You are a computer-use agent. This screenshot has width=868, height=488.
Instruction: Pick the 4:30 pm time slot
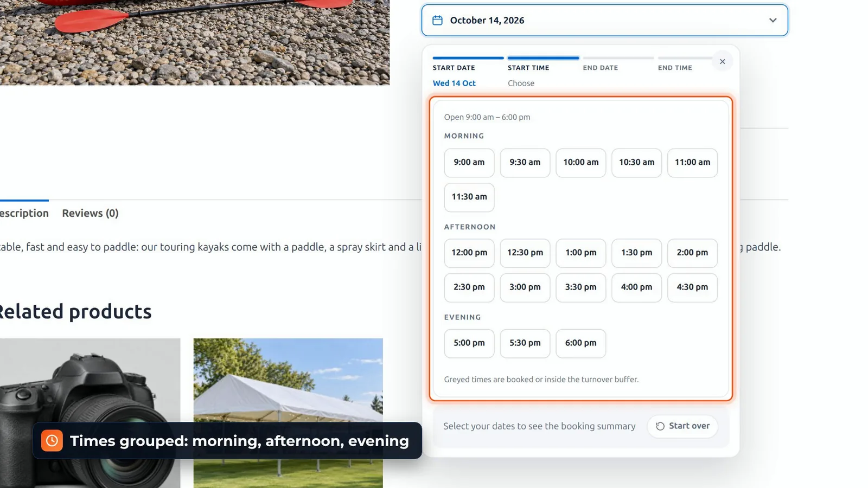click(693, 287)
